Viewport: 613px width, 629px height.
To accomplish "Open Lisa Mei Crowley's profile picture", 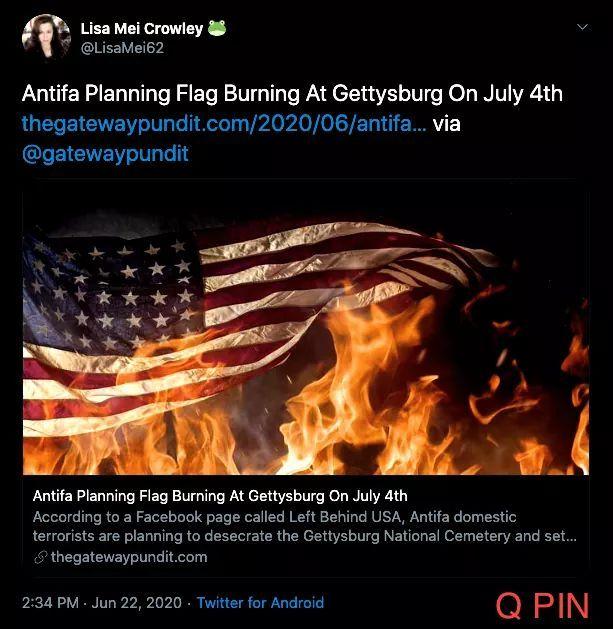I will [46, 37].
